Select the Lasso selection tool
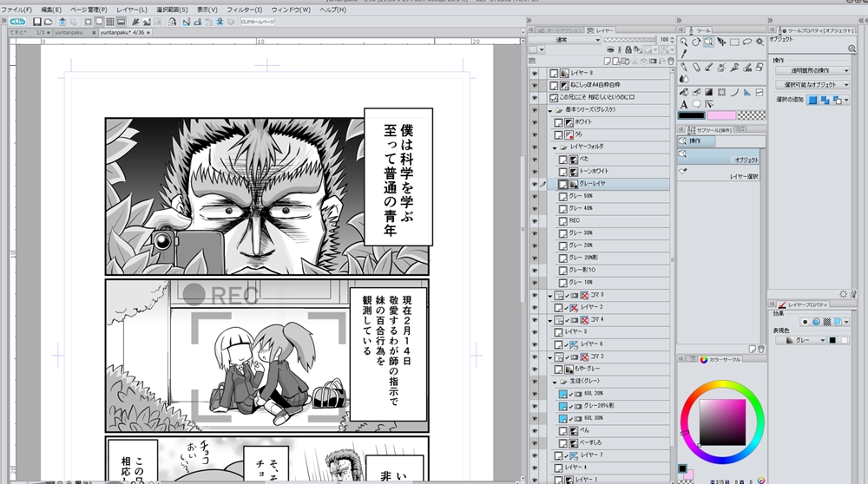Viewport: 868px width, 484px height. tap(746, 42)
